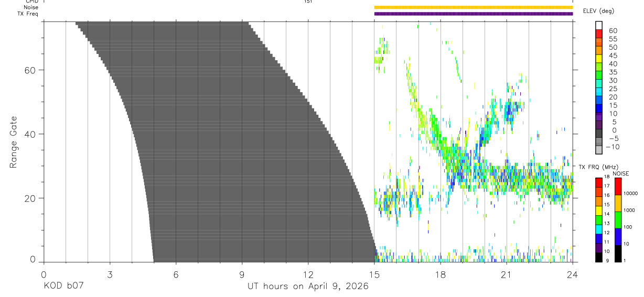Image resolution: width=644 pixels, height=297 pixels.
Task: Click the '10000' label on NOISE legend
Action: [631, 194]
